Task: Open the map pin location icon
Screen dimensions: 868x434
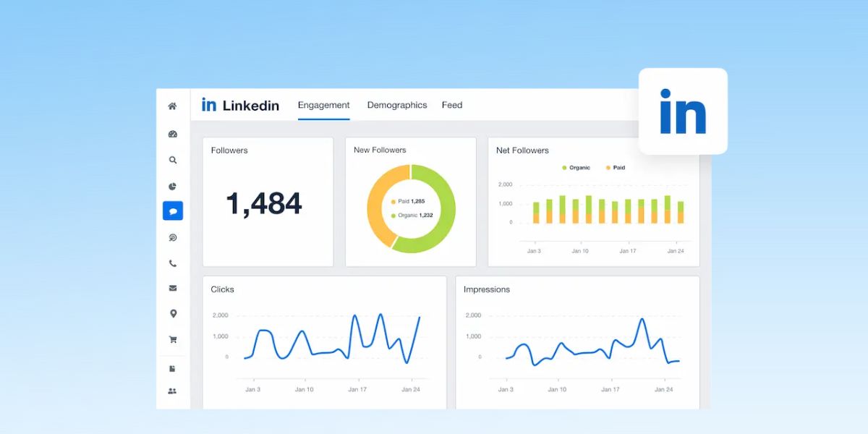Action: coord(172,314)
